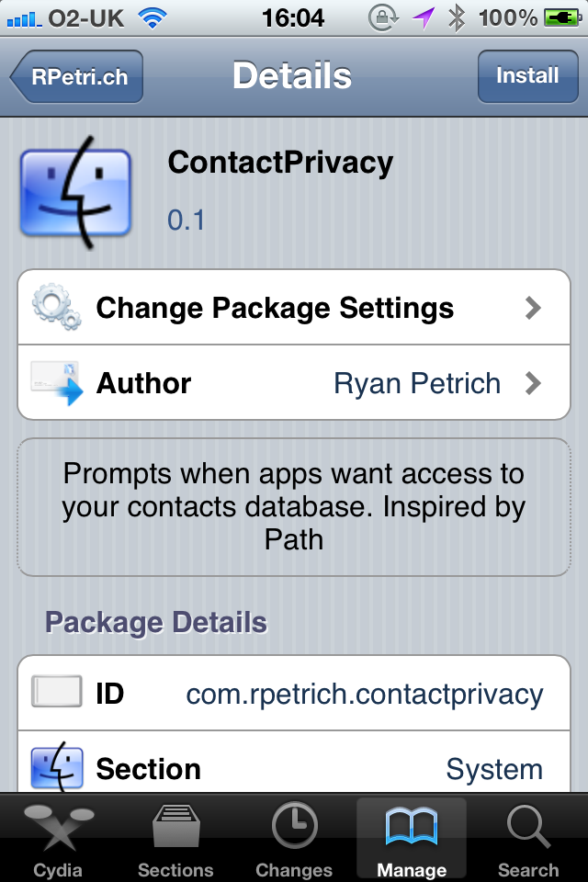The image size is (588, 882).
Task: Click the Finder icon in Section row
Action: click(x=57, y=766)
